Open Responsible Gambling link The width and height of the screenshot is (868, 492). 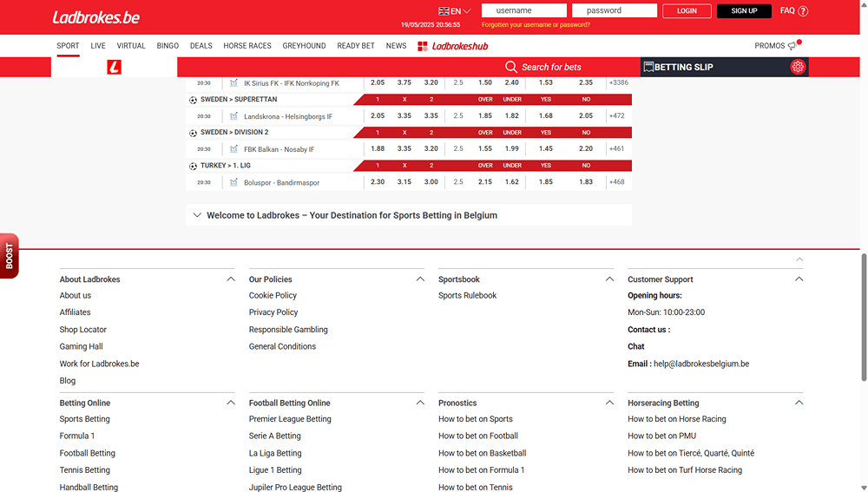pos(288,329)
